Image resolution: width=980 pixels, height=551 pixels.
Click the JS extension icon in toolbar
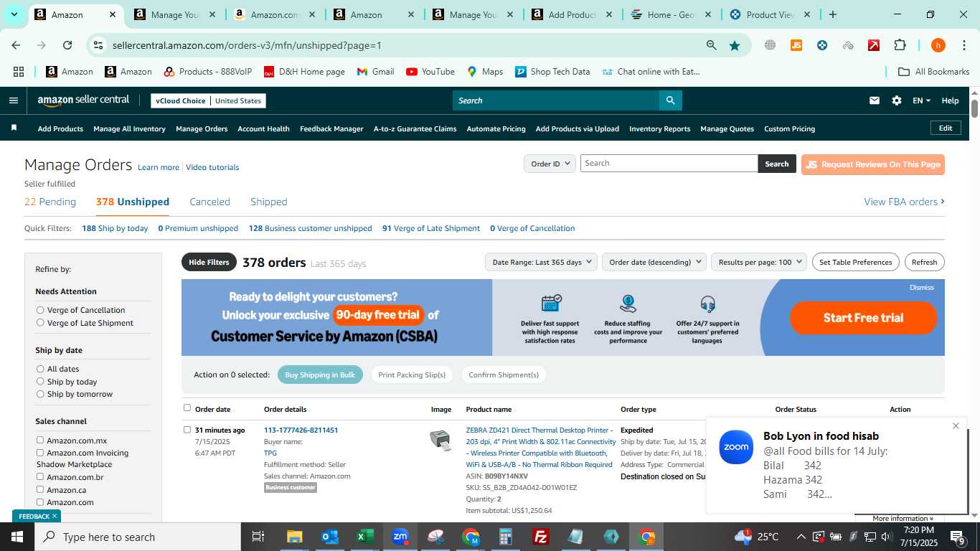[x=796, y=45]
